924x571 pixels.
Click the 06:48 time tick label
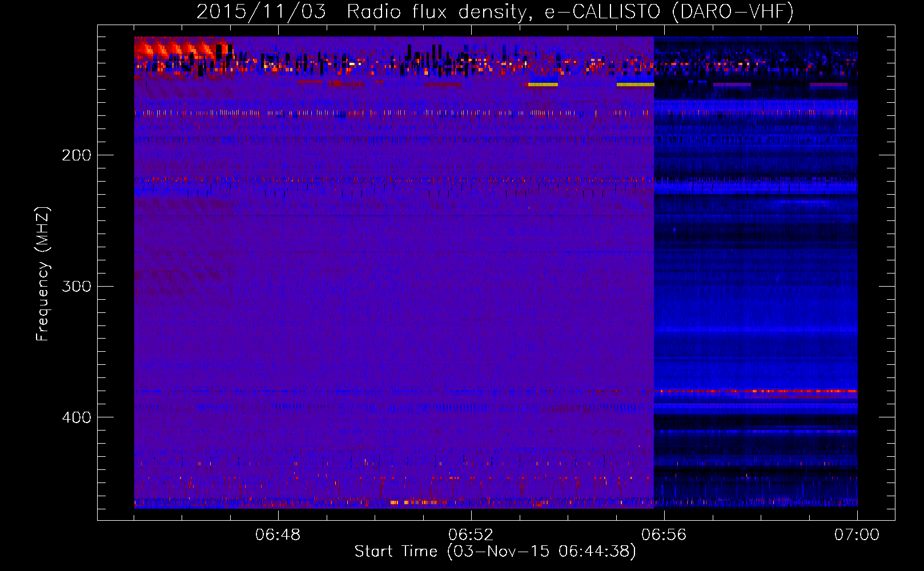click(x=278, y=535)
